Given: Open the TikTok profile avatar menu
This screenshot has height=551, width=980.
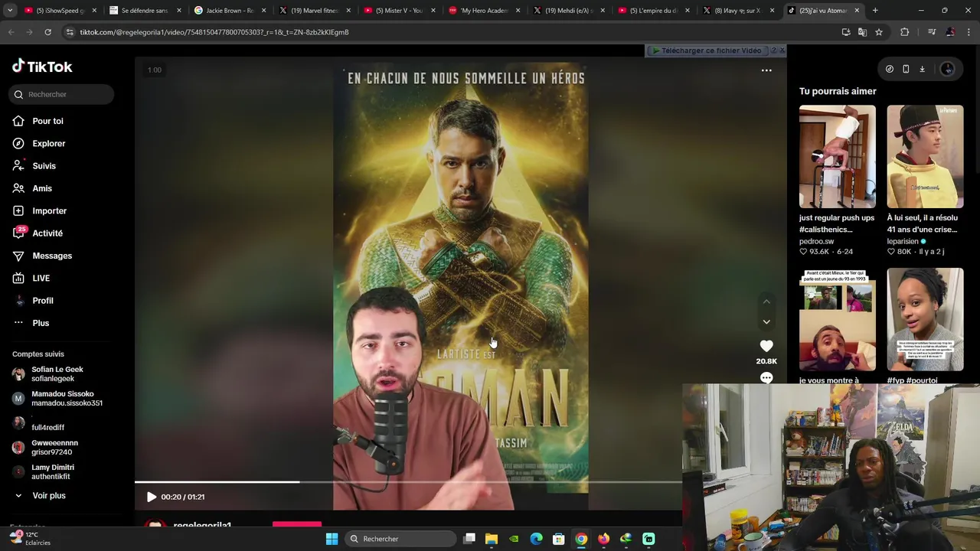Looking at the screenshot, I should click(x=948, y=69).
